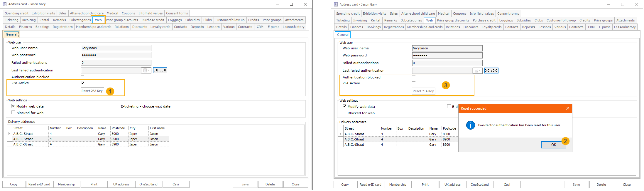644x191 pixels.
Task: Maximize the right Address card window
Action: [x=622, y=4]
